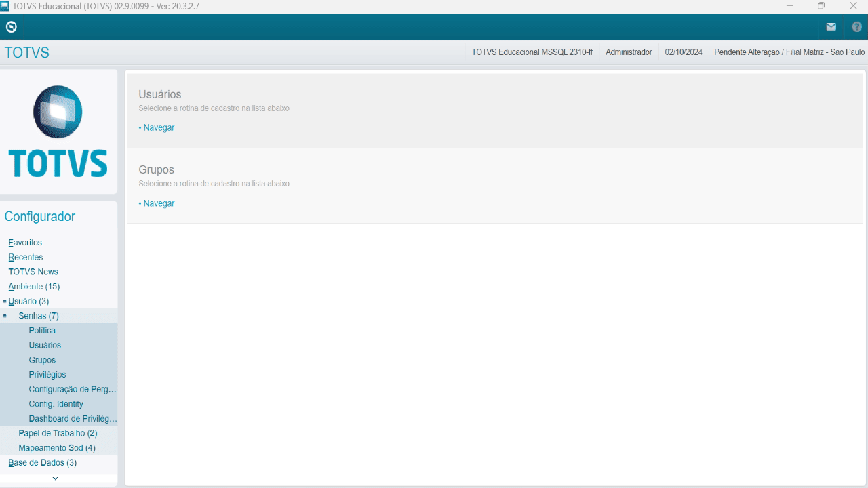
Task: Click the Configurador module title
Action: [x=40, y=217]
